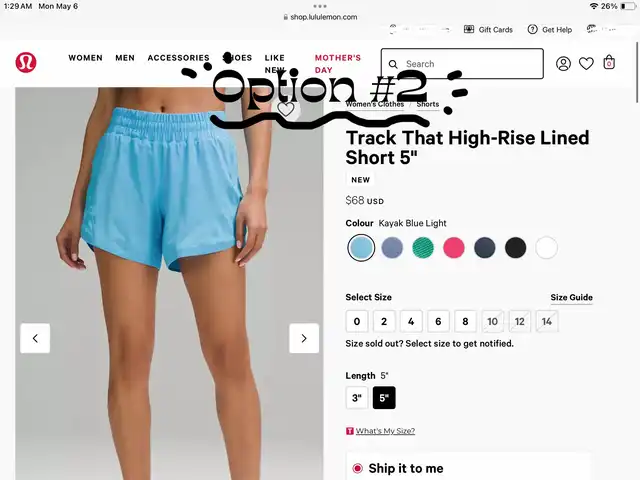Open the MOTHER'S DAY menu

tap(338, 64)
